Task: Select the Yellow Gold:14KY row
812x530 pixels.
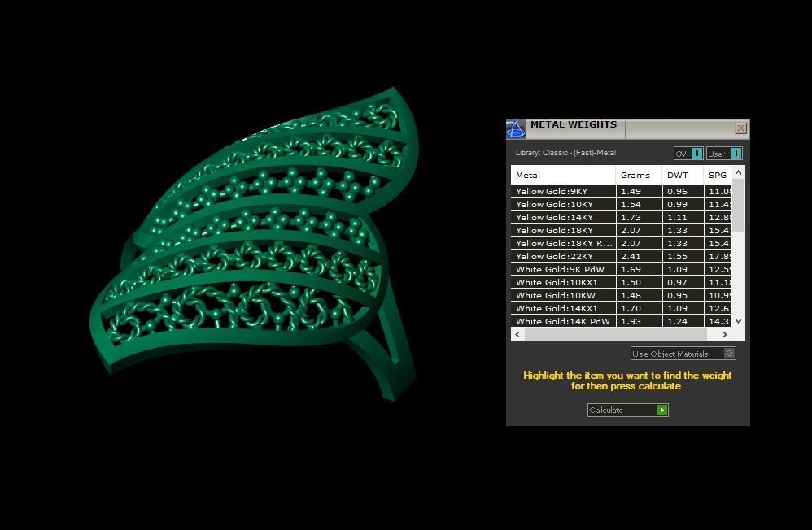Action: (x=622, y=217)
